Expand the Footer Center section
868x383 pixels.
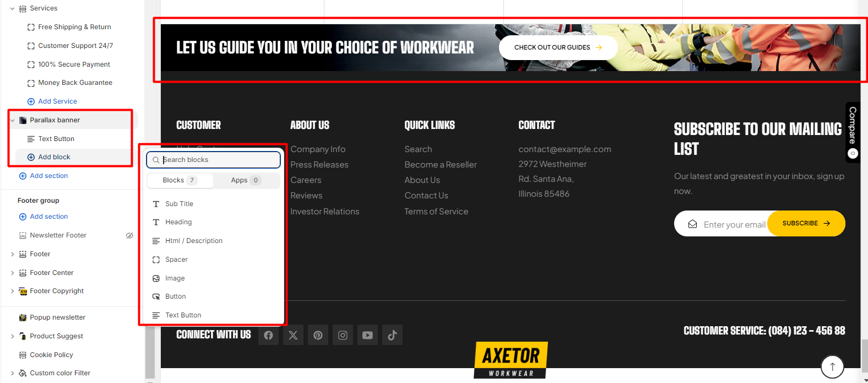tap(12, 273)
